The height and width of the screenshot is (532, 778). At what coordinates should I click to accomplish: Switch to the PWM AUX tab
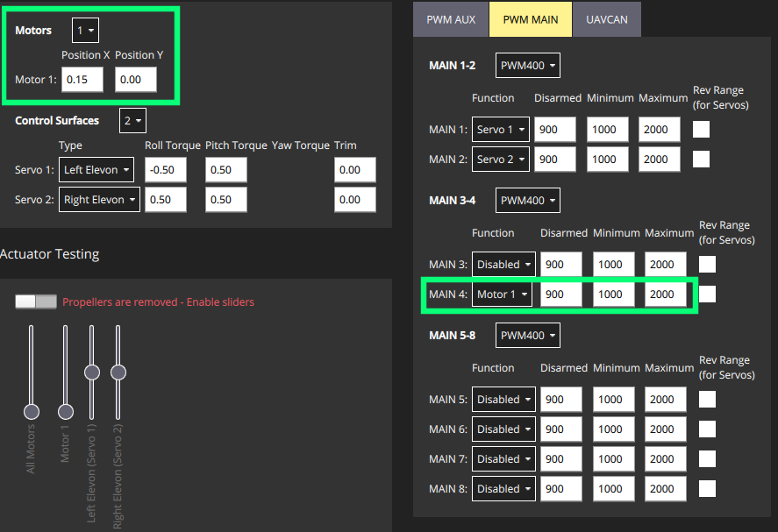[x=451, y=20]
